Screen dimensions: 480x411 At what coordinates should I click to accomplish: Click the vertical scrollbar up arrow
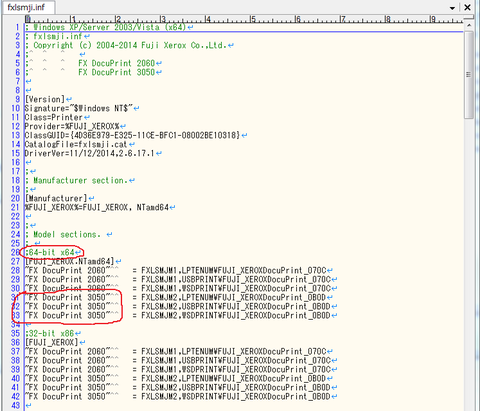(469, 26)
